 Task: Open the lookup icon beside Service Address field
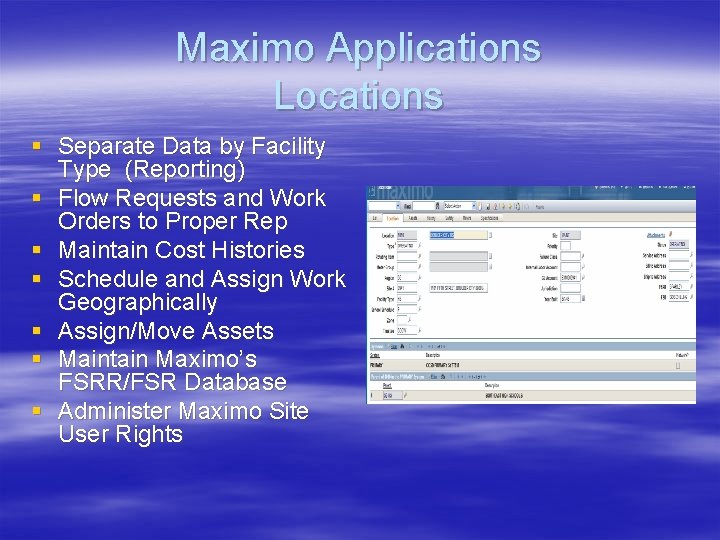tap(692, 254)
